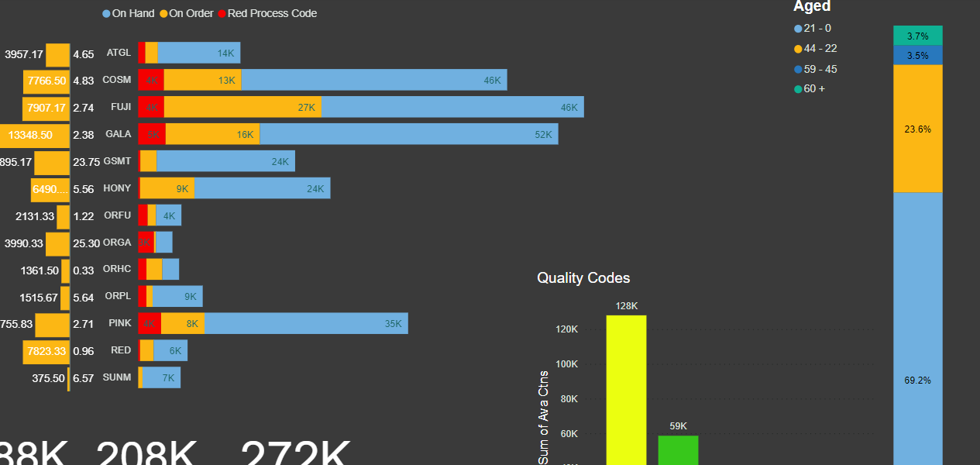Viewport: 980px width, 465px height.
Task: Click the PINK on-hand 35K bar
Action: pos(306,323)
